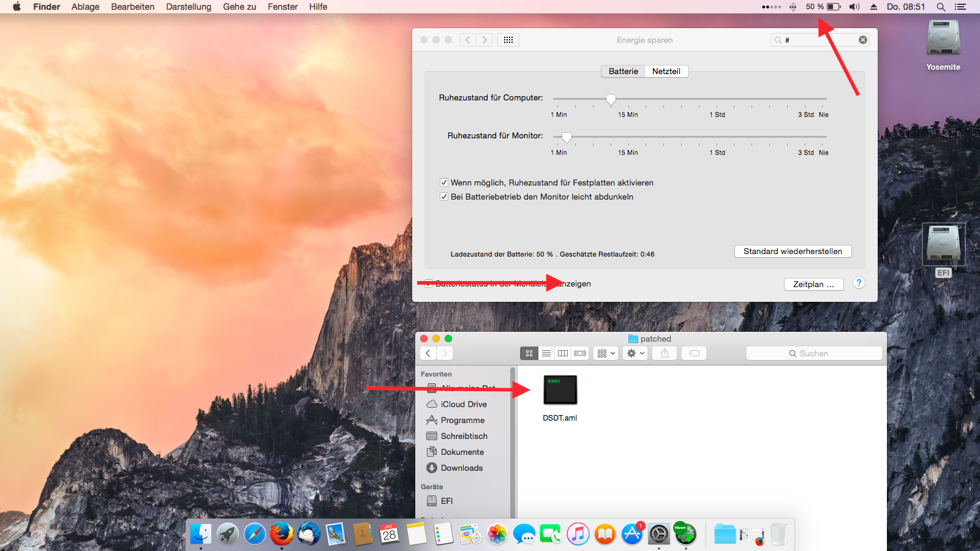The image size is (980, 551).
Task: Toggle Monitor leicht abdunkeln checkbox
Action: coord(444,197)
